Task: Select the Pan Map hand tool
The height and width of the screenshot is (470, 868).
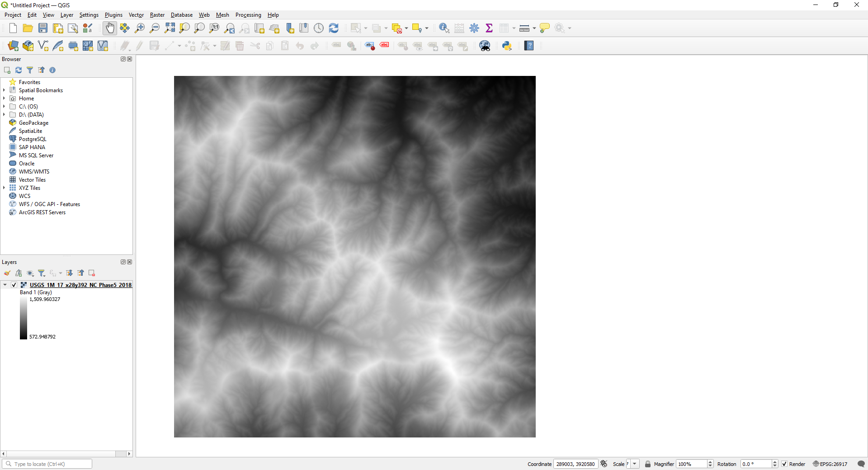Action: tap(110, 28)
